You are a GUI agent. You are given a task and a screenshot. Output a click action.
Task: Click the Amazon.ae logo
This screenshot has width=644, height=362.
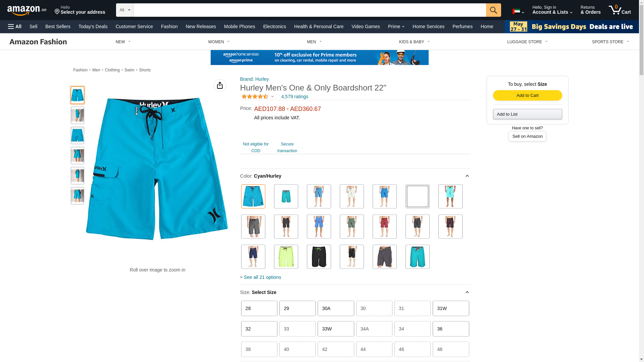coord(27,10)
